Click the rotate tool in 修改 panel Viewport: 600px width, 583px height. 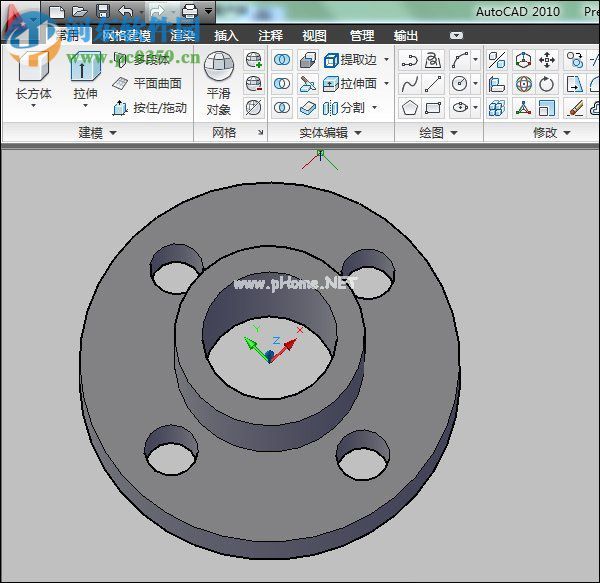[547, 83]
